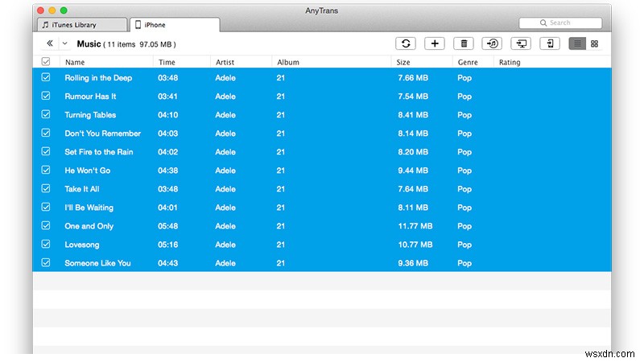
Task: Sort by the Album column header
Action: tap(288, 63)
